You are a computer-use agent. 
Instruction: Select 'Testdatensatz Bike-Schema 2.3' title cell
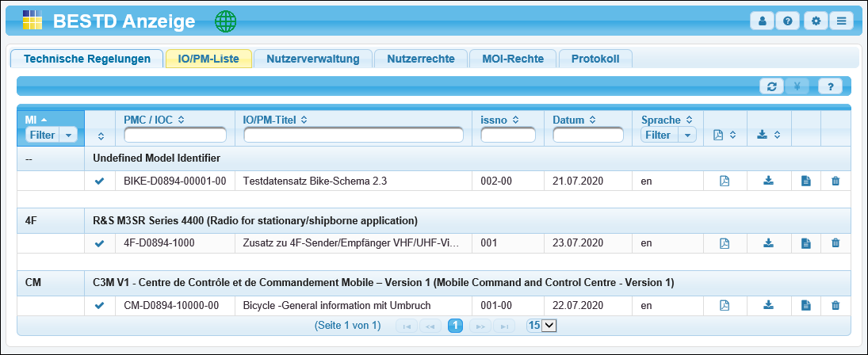point(354,181)
